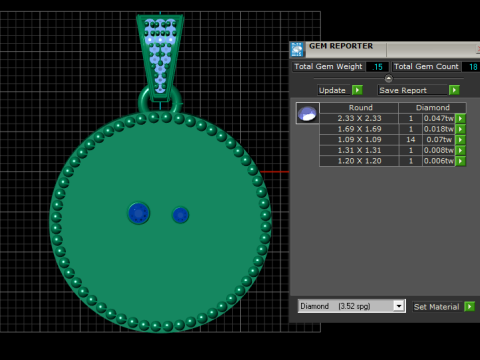Image resolution: width=480 pixels, height=360 pixels.
Task: Click the Diamond column header
Action: 433,108
